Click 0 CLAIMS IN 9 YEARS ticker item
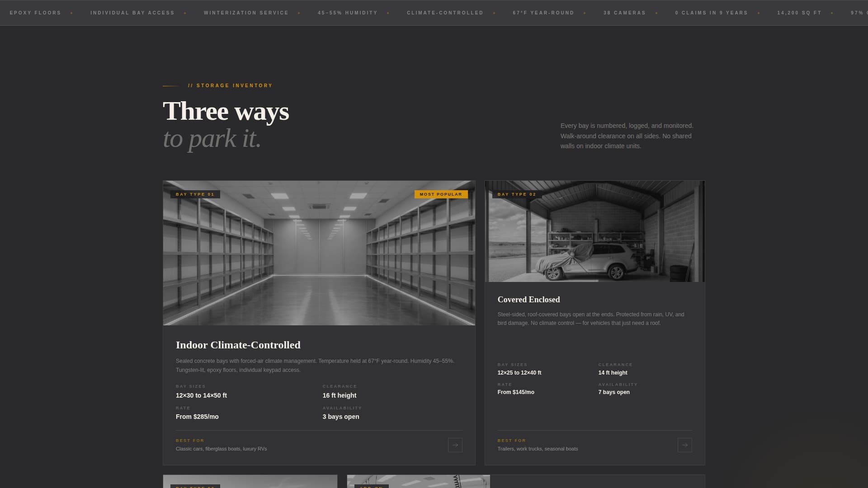The width and height of the screenshot is (868, 488). coord(712,13)
